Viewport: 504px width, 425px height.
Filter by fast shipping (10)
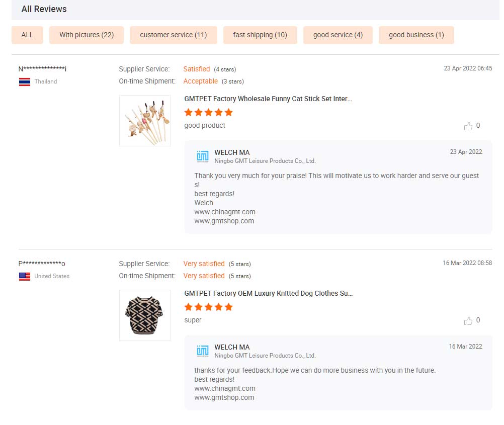pyautogui.click(x=260, y=35)
